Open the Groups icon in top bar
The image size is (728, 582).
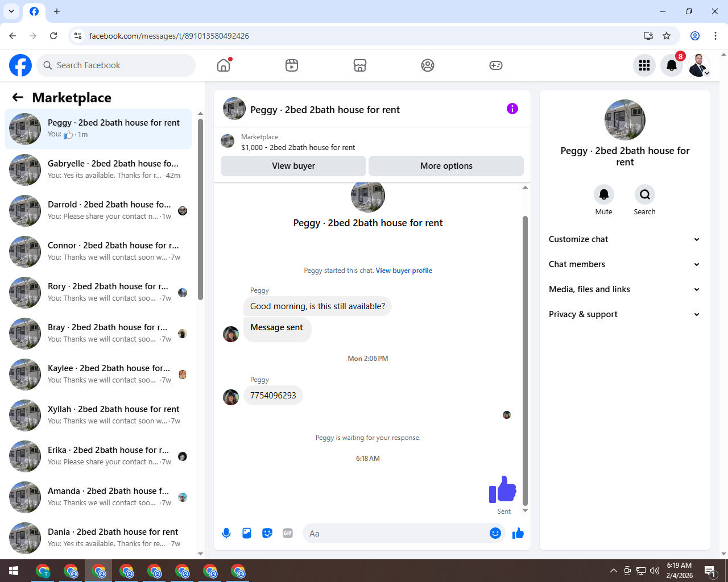tap(428, 65)
